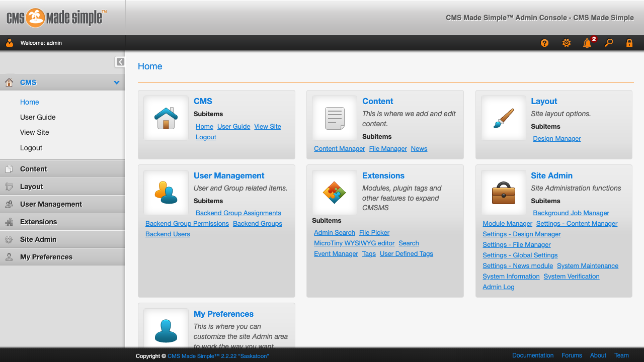Expand the Content sidebar section

(x=62, y=169)
